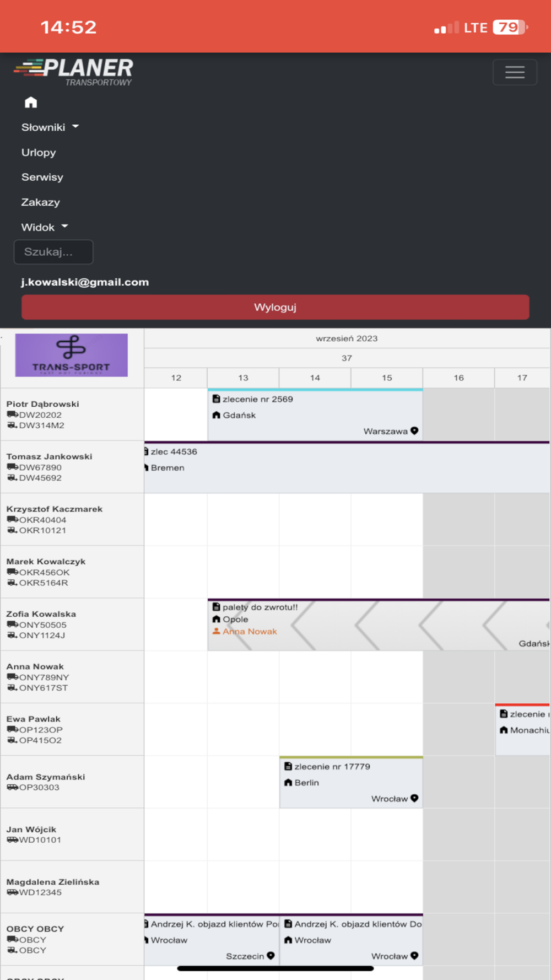Select day 12 column header
Image resolution: width=551 pixels, height=980 pixels.
point(176,378)
